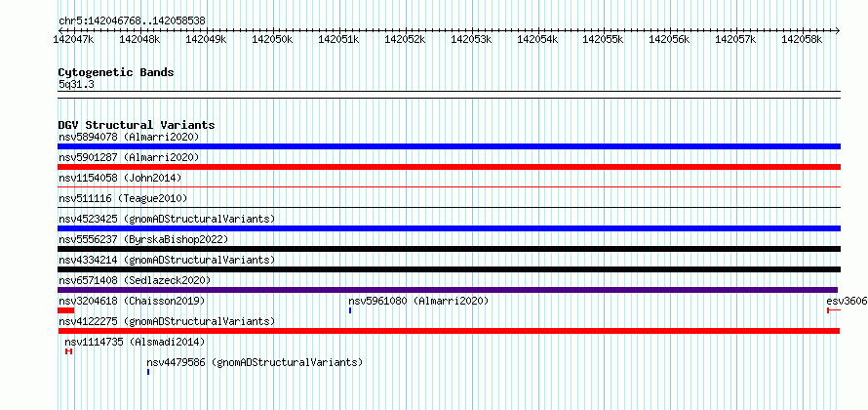This screenshot has width=868, height=410.
Task: Select the 142053k ruler tick label
Action: click(472, 39)
